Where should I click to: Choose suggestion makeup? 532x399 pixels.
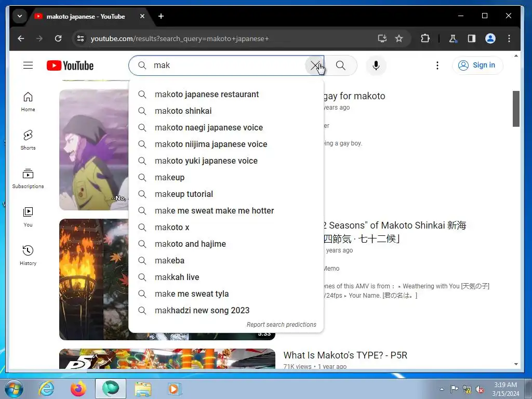coord(226,178)
